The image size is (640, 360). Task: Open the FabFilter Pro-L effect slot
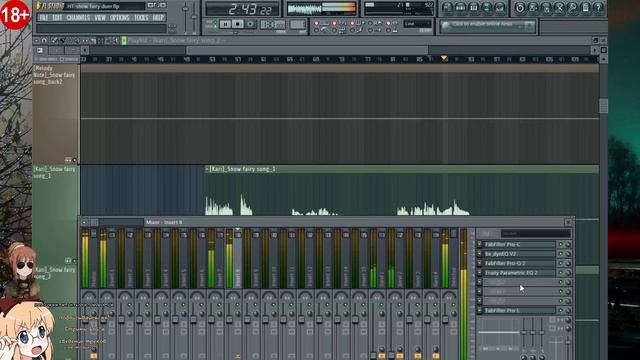[x=520, y=310]
